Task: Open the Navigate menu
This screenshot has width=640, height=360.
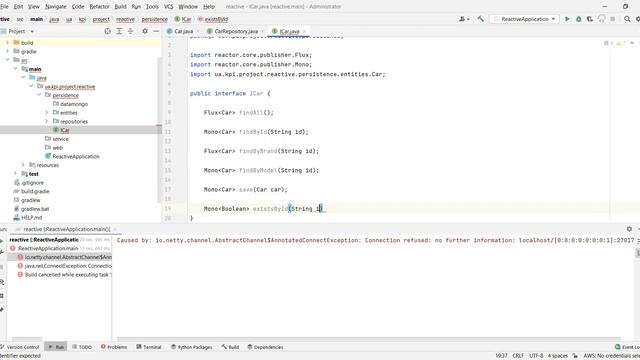Action: click(56, 7)
